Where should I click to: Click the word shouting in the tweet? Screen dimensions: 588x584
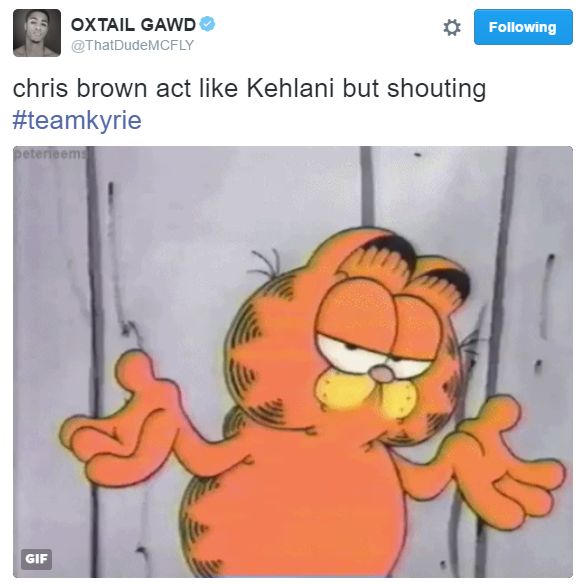coord(436,89)
